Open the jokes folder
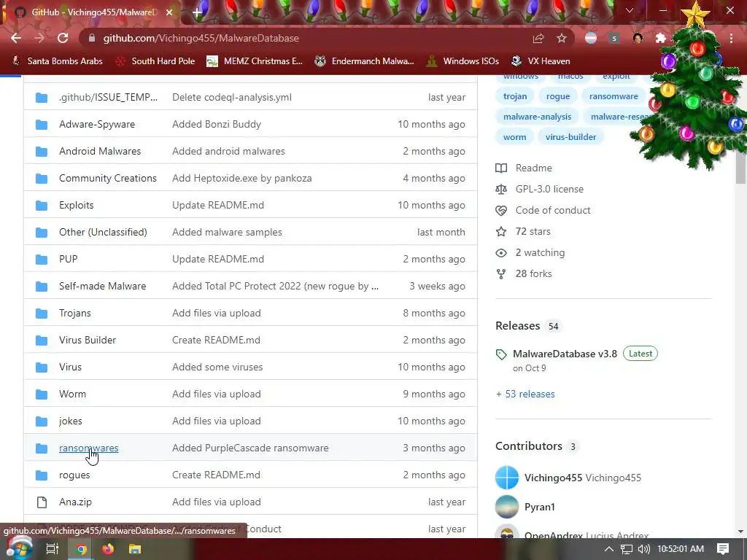The image size is (747, 560). click(x=71, y=421)
